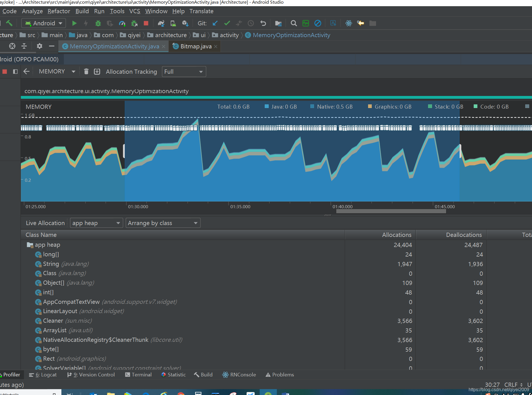This screenshot has height=395, width=532.
Task: Open the Build menu
Action: (82, 11)
